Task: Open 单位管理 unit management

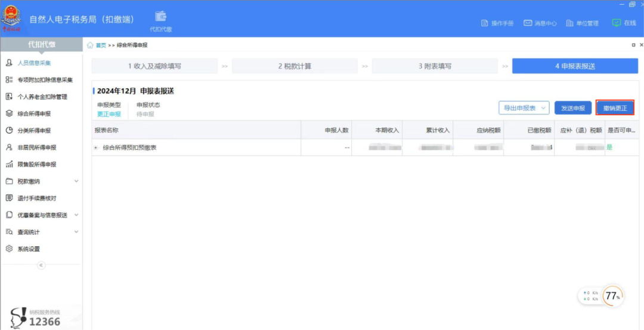Action: click(x=582, y=23)
